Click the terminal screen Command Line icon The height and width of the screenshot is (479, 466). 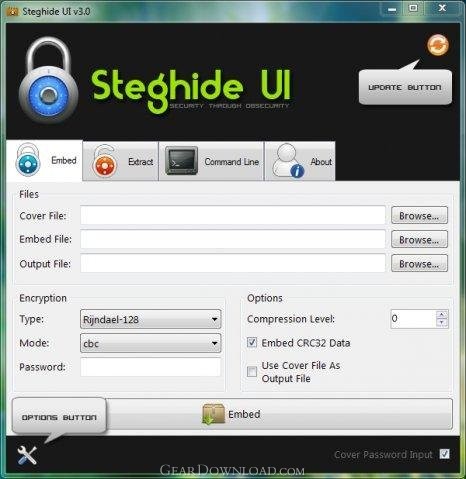181,160
